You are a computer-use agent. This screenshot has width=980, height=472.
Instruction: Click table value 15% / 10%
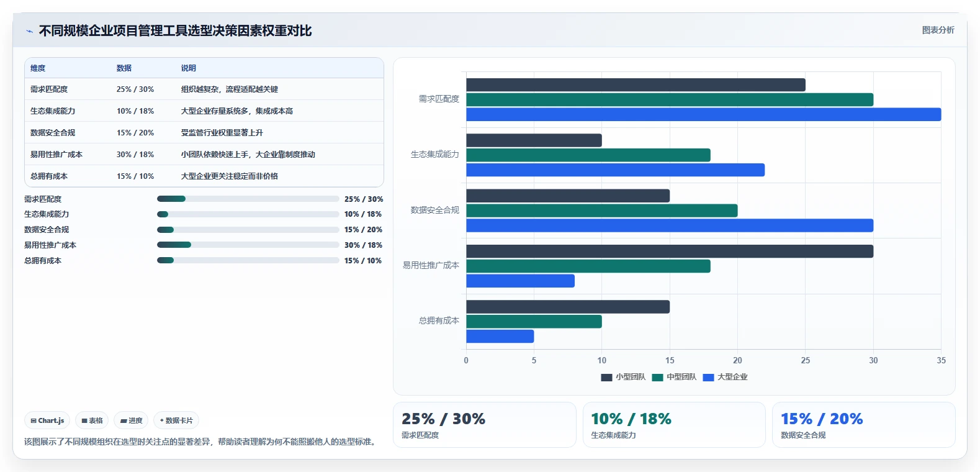point(135,176)
